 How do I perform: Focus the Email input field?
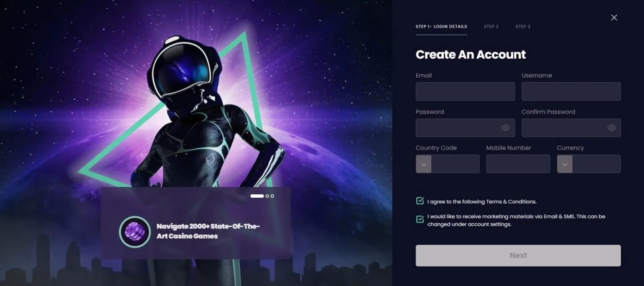[x=465, y=91]
